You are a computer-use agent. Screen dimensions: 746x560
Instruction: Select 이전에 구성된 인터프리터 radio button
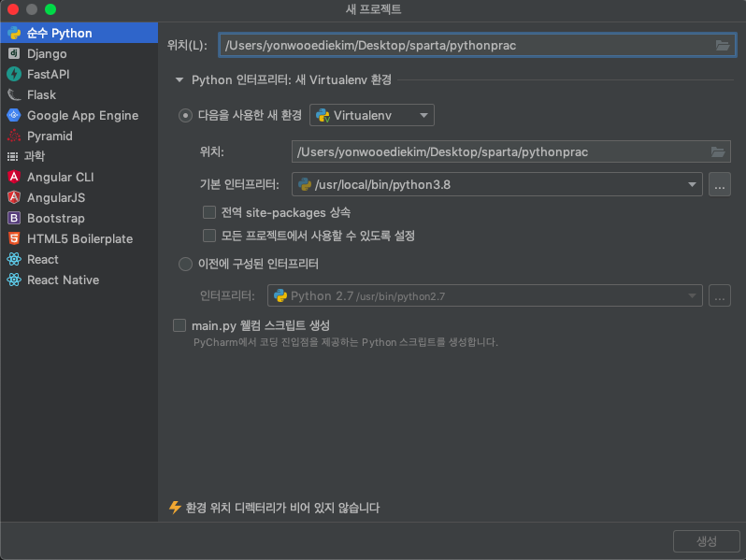(x=185, y=264)
